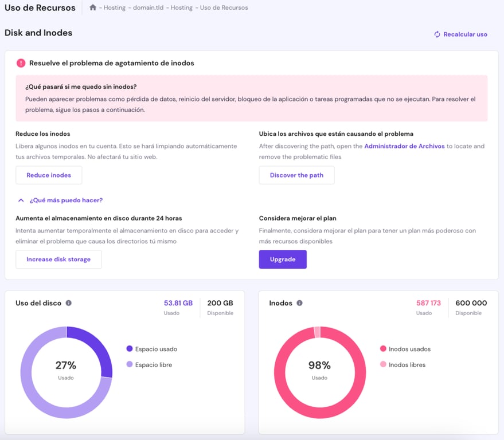Click the Recalcular uso link
This screenshot has width=504, height=440.
click(464, 34)
